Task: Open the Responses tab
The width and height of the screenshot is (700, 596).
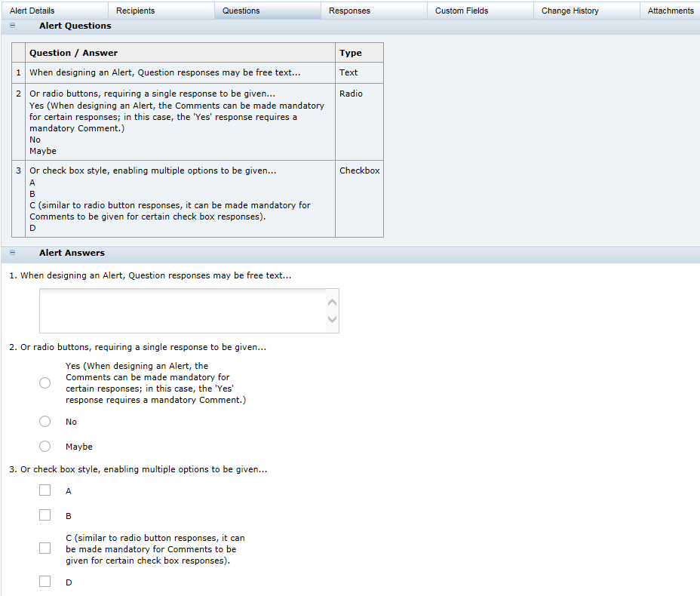Action: (x=351, y=10)
